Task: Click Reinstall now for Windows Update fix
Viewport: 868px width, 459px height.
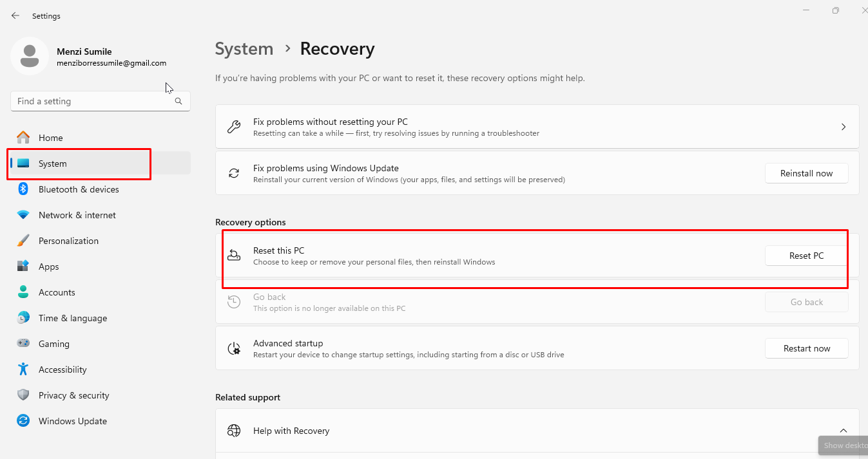Action: pyautogui.click(x=806, y=173)
